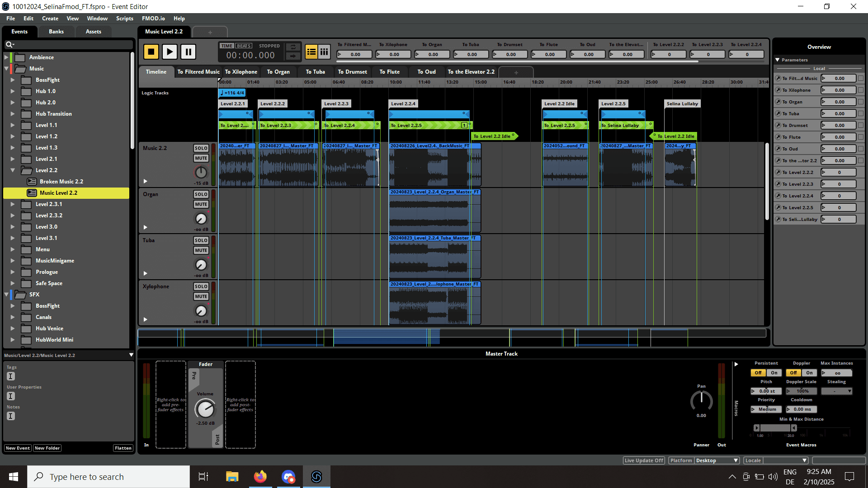Switch to vertical mixer view icon

(324, 52)
